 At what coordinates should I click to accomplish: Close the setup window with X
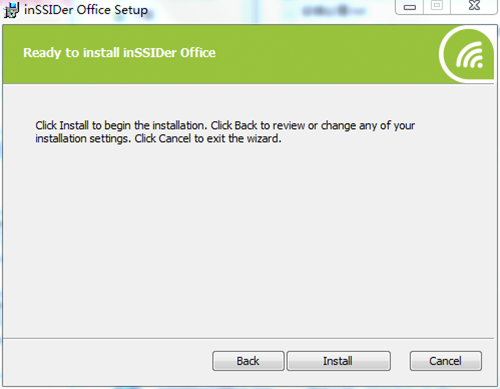click(474, 6)
